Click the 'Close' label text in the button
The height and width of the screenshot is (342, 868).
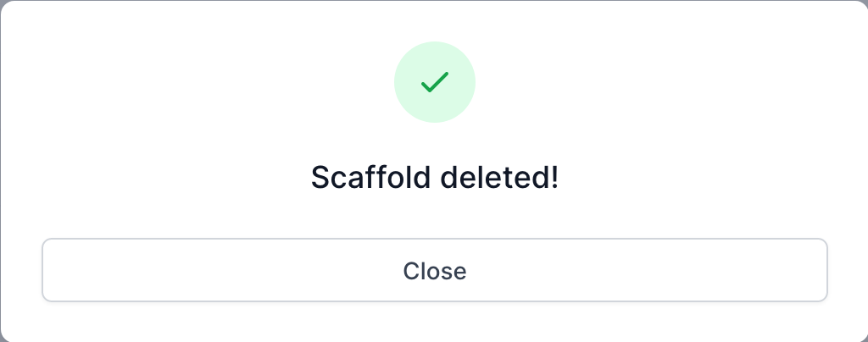pyautogui.click(x=435, y=271)
